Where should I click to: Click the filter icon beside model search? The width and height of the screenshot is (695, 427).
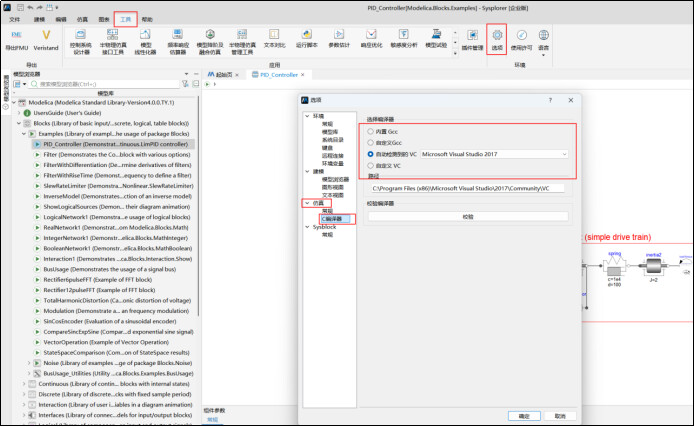[x=185, y=84]
